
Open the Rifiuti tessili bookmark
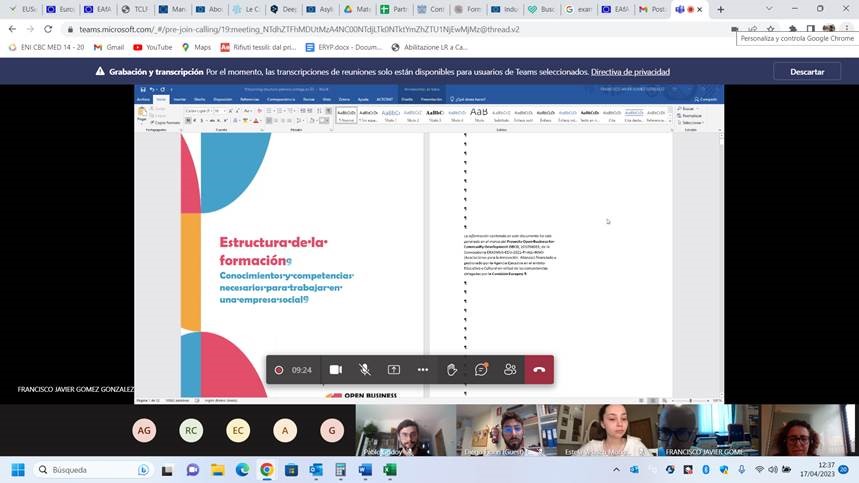258,48
